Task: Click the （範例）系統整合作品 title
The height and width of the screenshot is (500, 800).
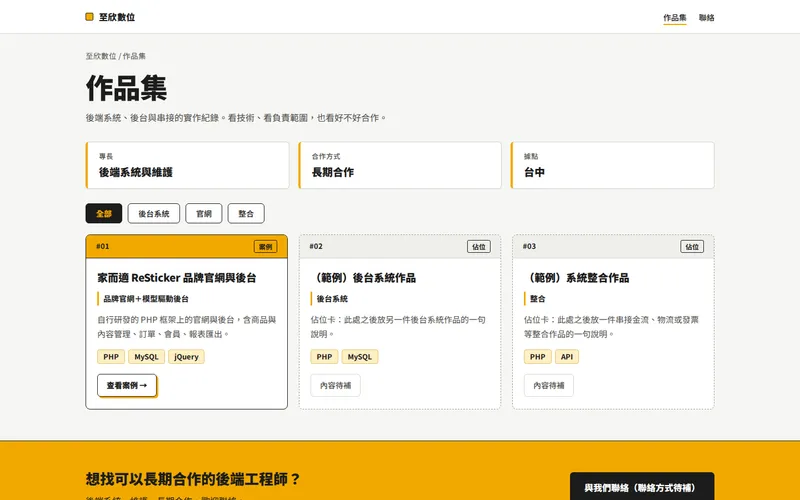Action: pyautogui.click(x=577, y=278)
